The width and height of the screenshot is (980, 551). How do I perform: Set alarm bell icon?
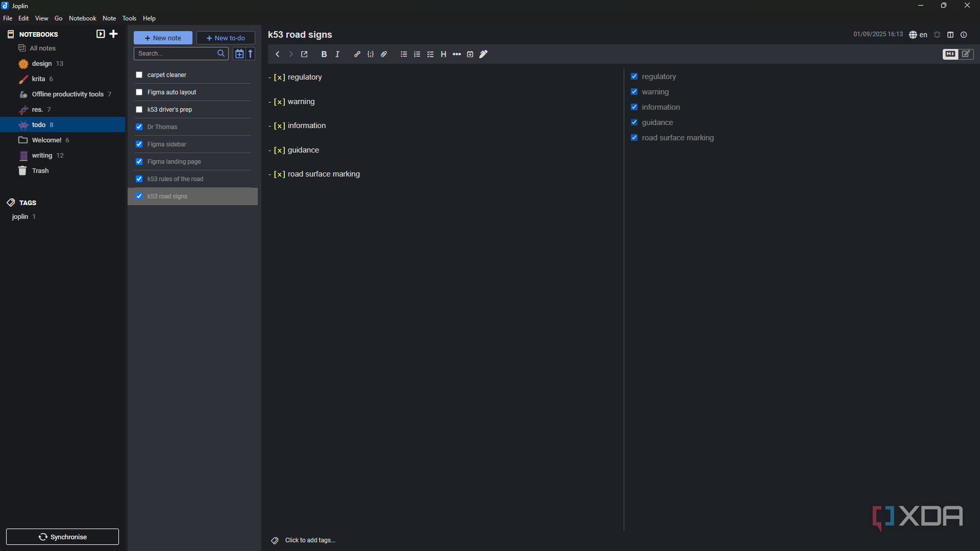click(937, 35)
